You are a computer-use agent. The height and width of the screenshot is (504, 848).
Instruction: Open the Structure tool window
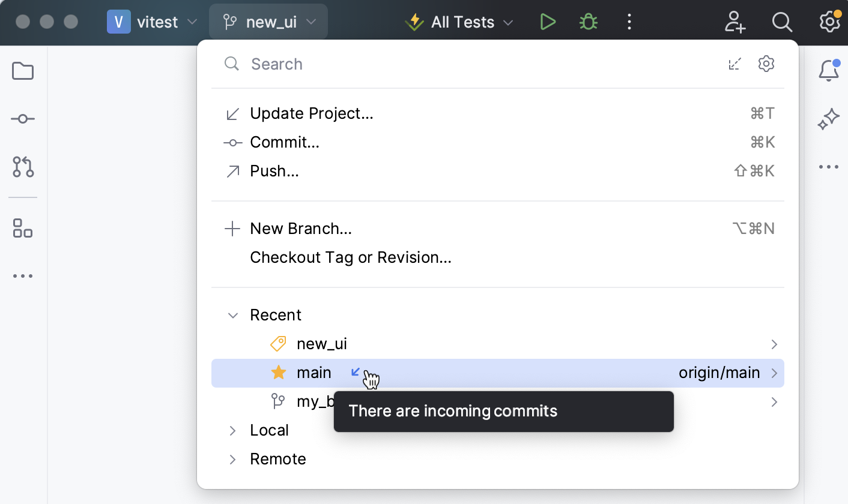coord(22,229)
